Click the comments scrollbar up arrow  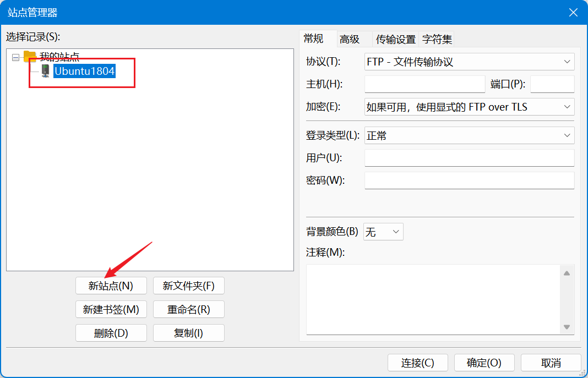pyautogui.click(x=567, y=273)
